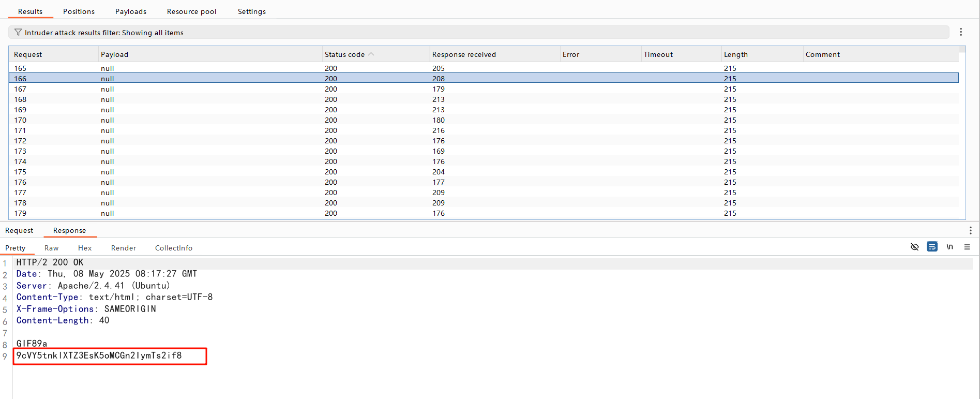This screenshot has height=399, width=980.
Task: Switch to the Positions tab
Action: (x=79, y=11)
